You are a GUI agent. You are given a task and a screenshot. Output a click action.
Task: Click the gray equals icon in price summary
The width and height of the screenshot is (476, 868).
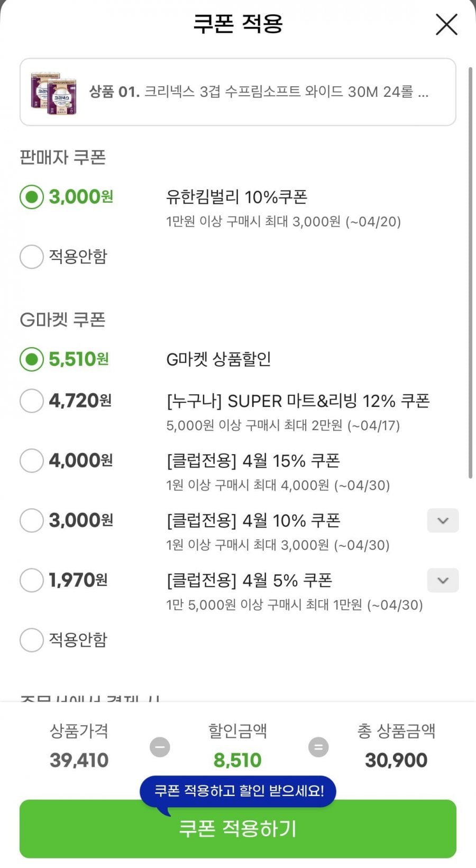[318, 747]
